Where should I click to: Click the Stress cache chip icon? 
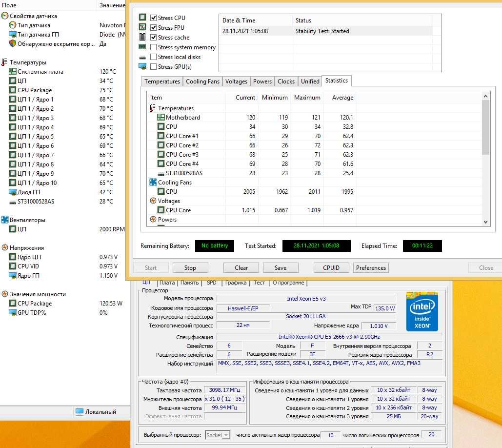[x=142, y=37]
